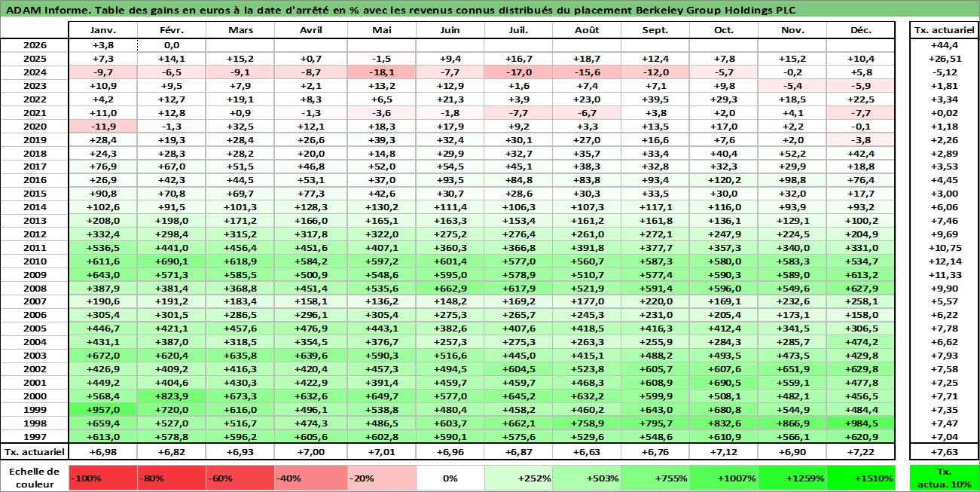Image resolution: width=980 pixels, height=492 pixels.
Task: Pick the -20% pale pink legend swatch
Action: [382, 478]
